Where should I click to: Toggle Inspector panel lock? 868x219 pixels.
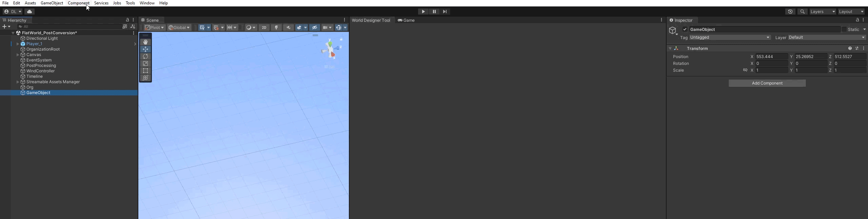(x=857, y=20)
